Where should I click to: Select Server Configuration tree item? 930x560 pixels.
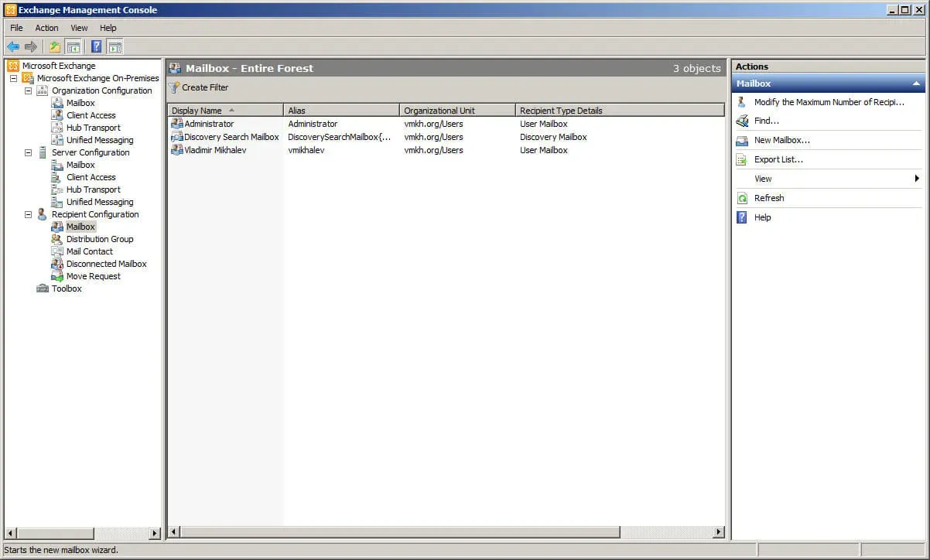pyautogui.click(x=91, y=152)
